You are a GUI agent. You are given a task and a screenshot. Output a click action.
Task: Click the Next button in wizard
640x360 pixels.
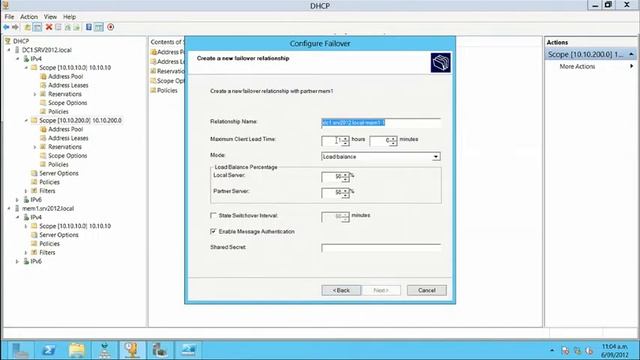(381, 290)
